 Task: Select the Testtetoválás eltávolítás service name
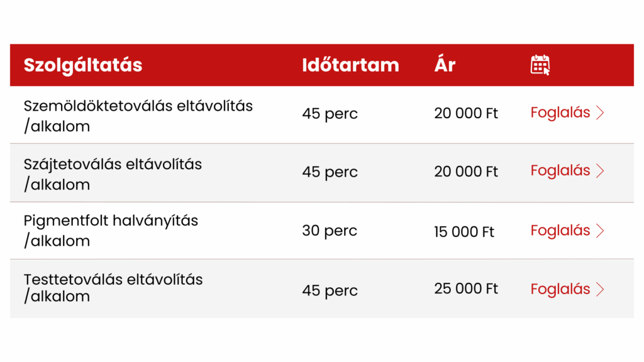113,280
